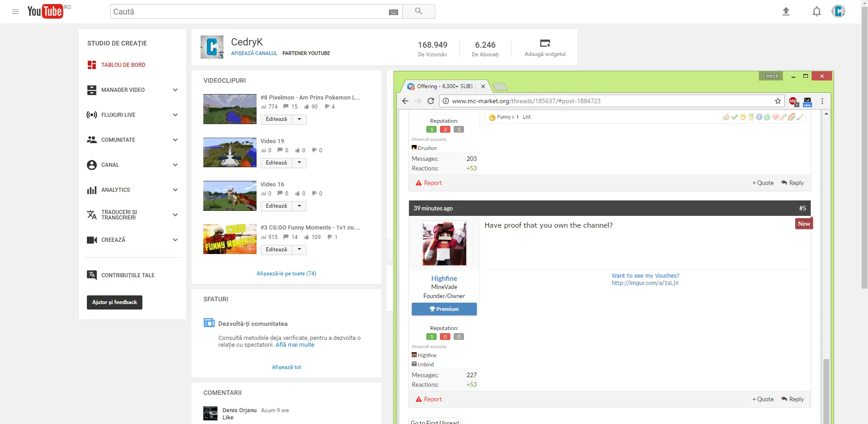Click the YouTube upload arrow icon

(x=786, y=11)
